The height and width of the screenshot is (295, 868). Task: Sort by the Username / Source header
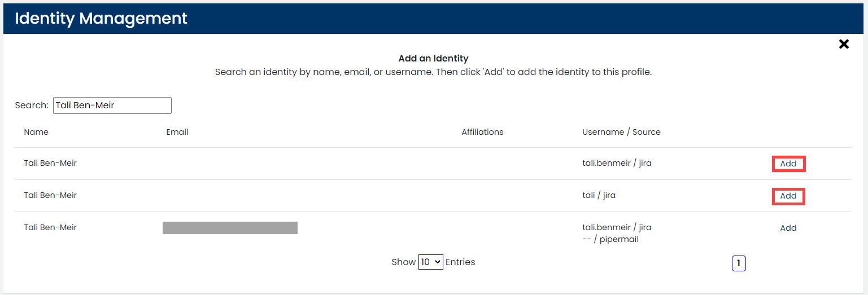pos(621,132)
